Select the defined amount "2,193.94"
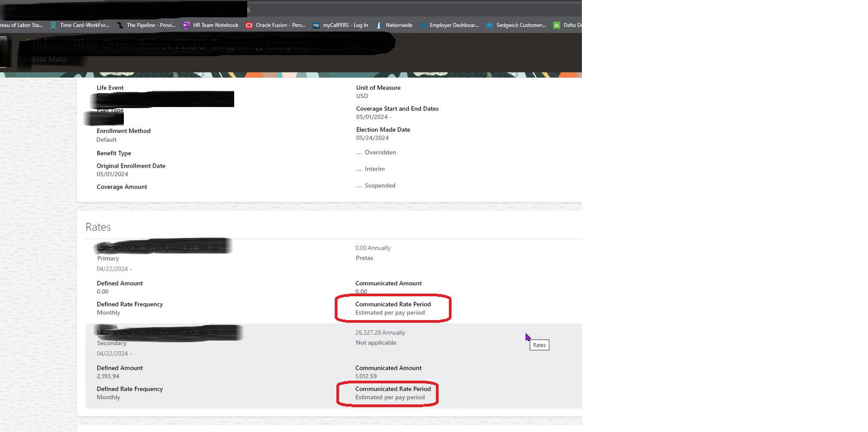 [108, 376]
